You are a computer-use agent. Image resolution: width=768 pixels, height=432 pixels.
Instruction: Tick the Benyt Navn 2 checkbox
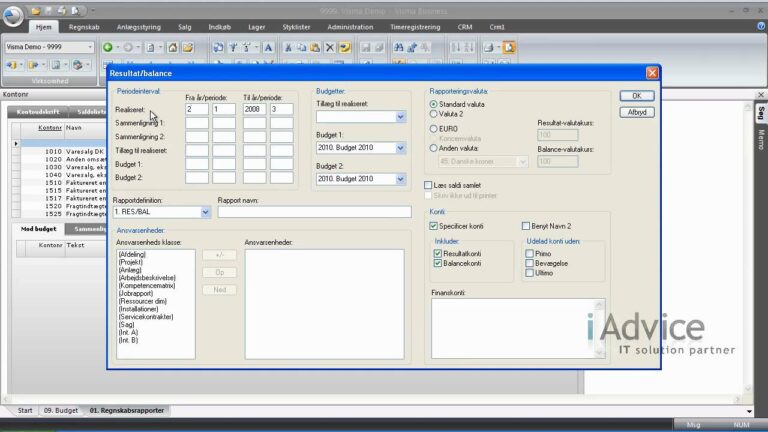[526, 226]
